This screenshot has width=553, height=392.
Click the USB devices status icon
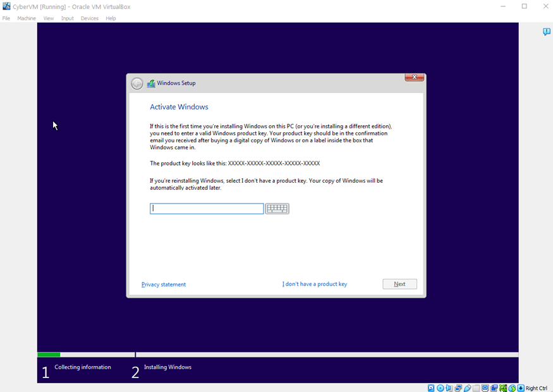click(x=467, y=388)
